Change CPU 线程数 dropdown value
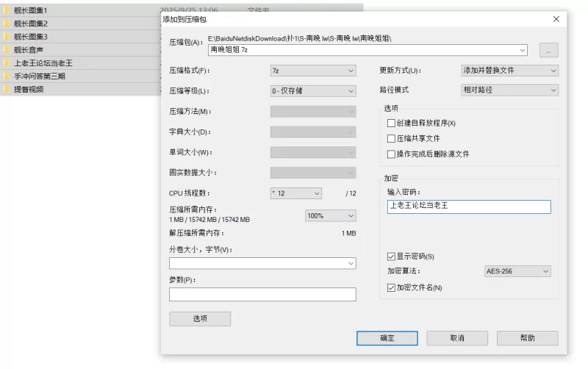The image size is (588, 369). [295, 193]
